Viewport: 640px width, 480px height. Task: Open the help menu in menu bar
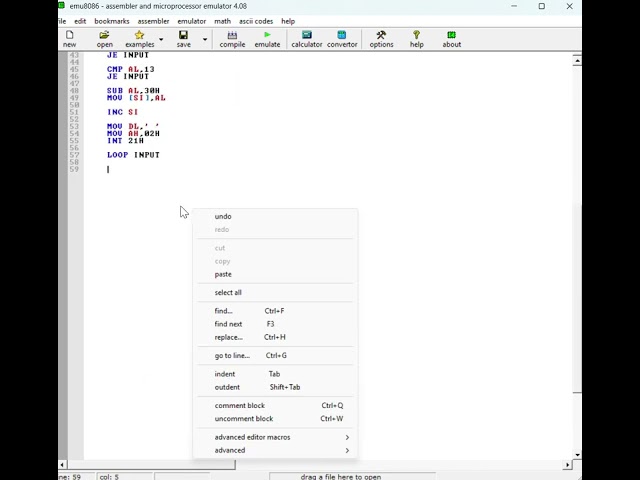coord(288,21)
